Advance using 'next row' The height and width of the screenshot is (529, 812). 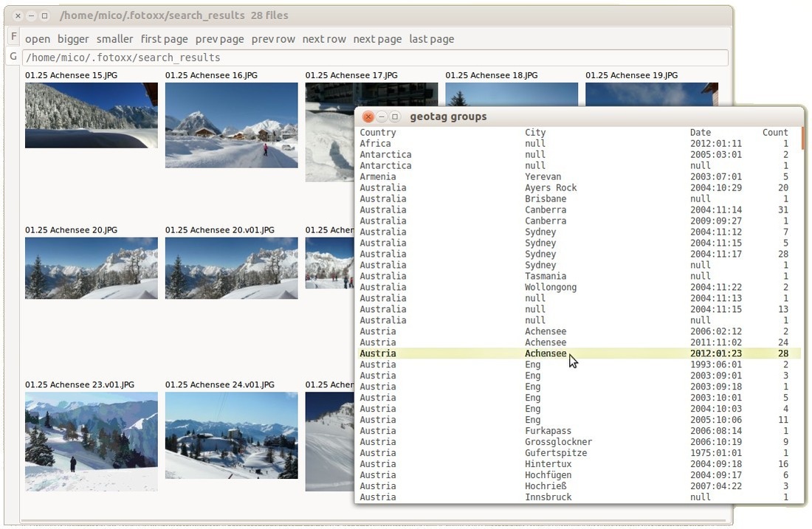[x=324, y=39]
